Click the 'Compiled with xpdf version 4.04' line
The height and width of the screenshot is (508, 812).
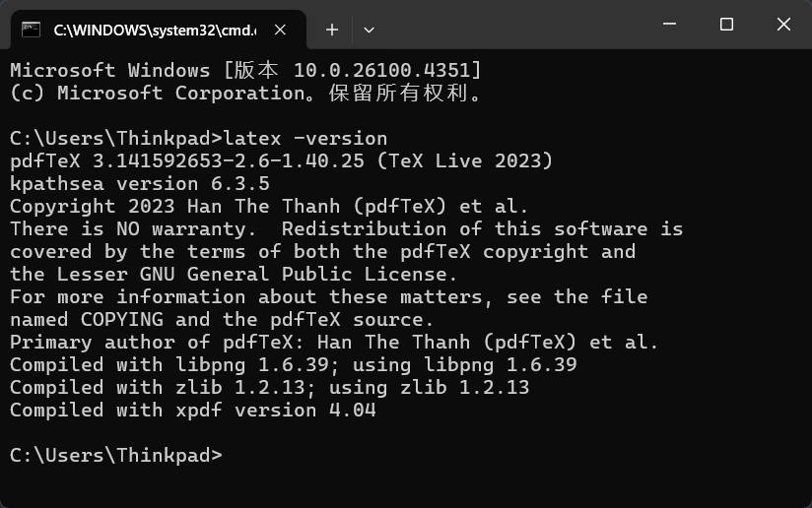point(192,411)
